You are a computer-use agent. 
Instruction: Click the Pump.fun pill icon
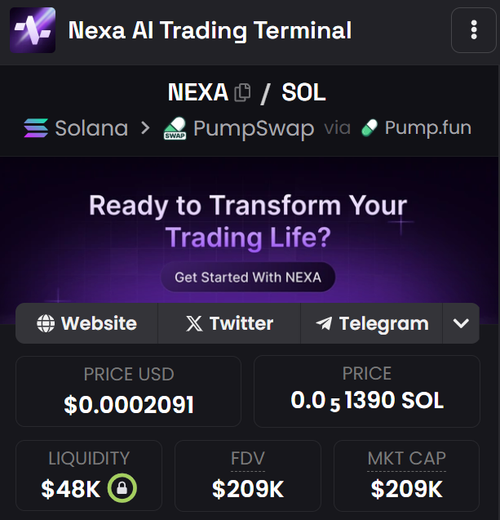(x=369, y=128)
